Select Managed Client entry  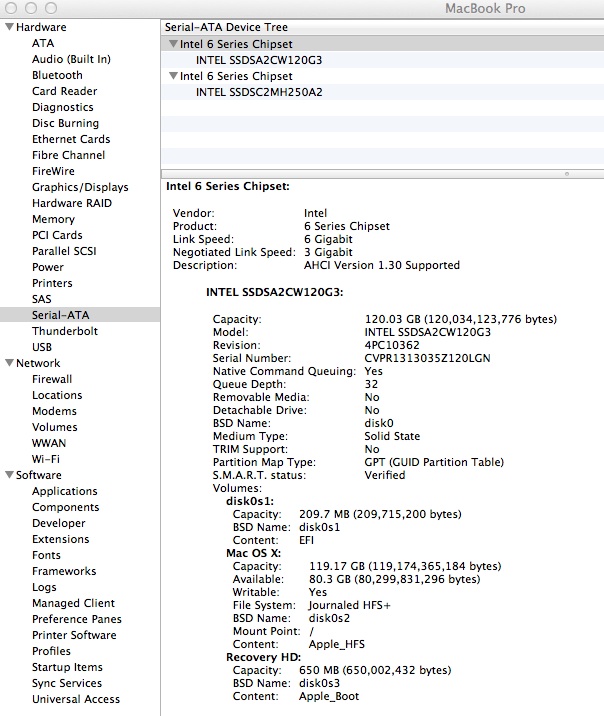point(73,603)
